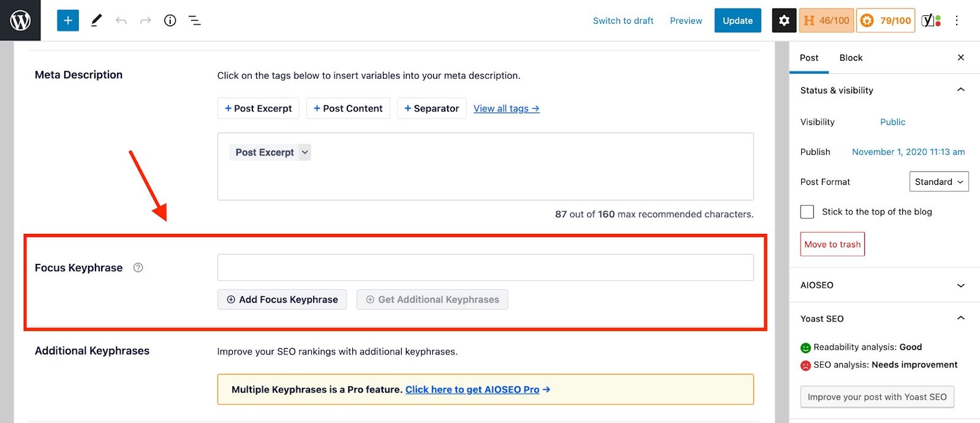The height and width of the screenshot is (423, 980).
Task: Open the post details info icon
Action: point(170,20)
